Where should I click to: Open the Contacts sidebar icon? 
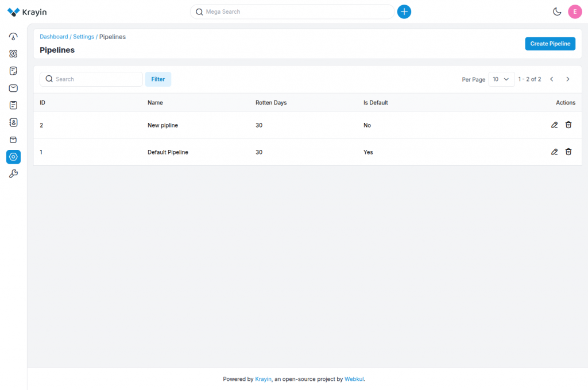pyautogui.click(x=13, y=122)
